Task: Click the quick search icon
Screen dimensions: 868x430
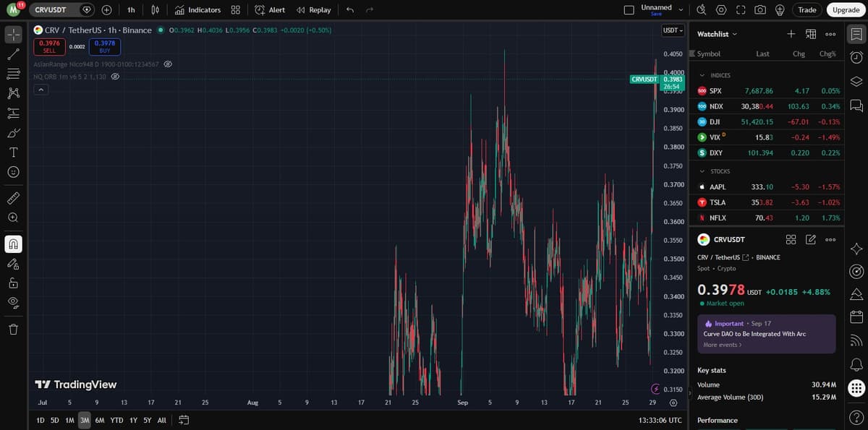Action: pyautogui.click(x=702, y=10)
